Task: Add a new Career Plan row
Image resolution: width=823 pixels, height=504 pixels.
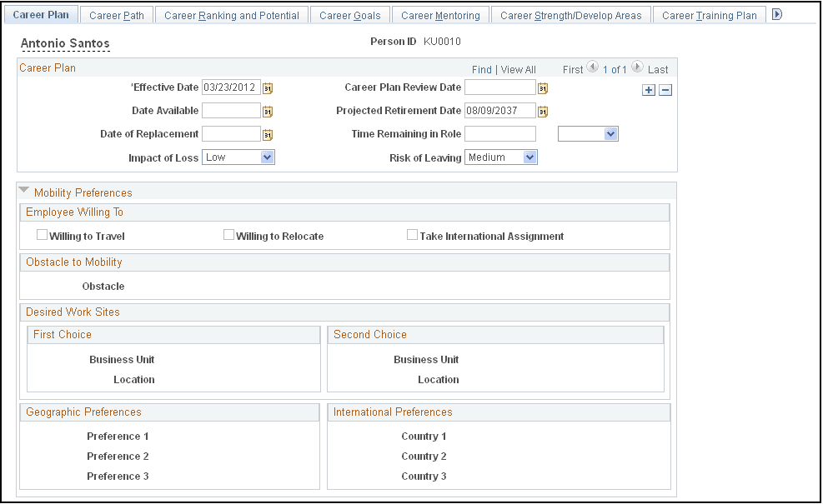Action: 649,89
